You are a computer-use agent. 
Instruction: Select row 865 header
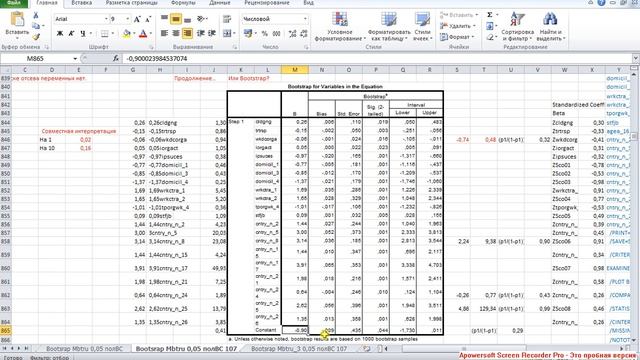(x=6, y=330)
